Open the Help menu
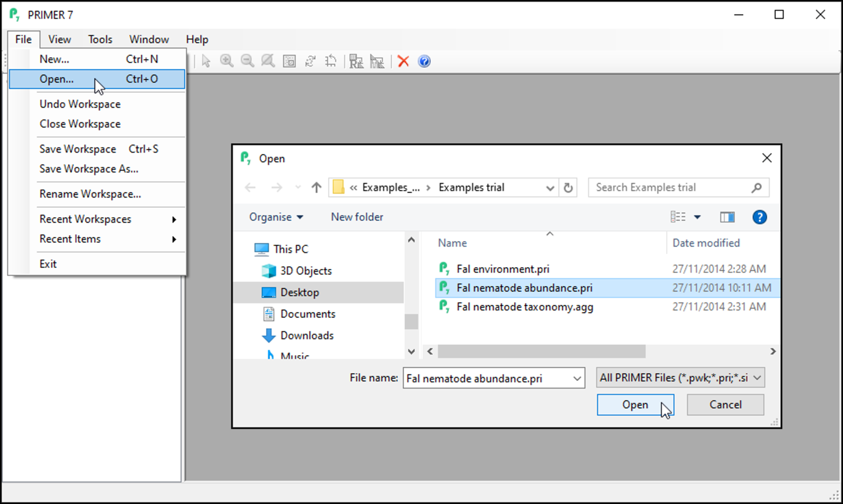The width and height of the screenshot is (843, 504). [x=197, y=39]
